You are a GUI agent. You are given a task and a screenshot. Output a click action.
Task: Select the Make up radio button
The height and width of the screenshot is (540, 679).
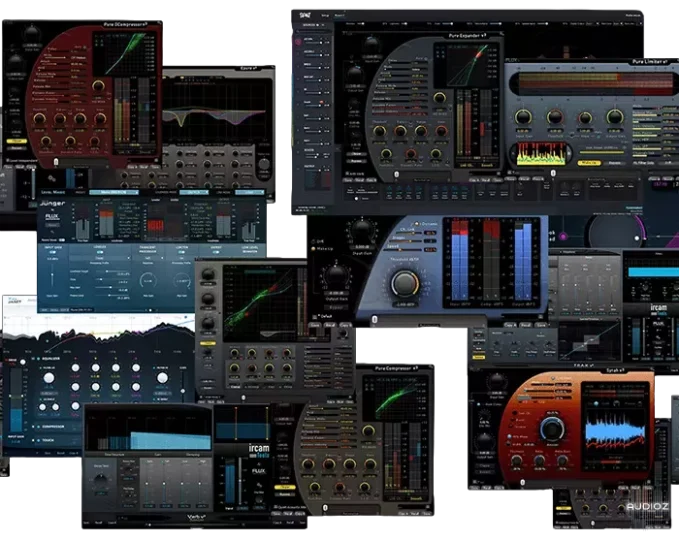314,249
